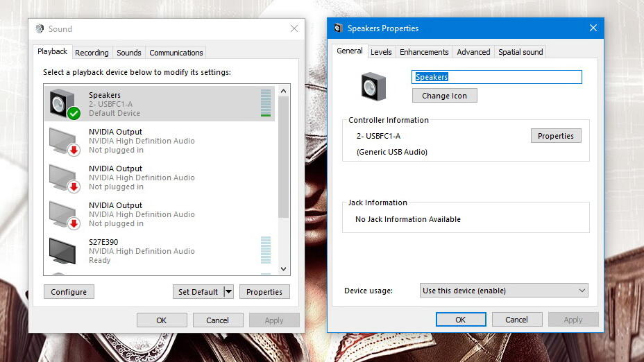Open the Levels tab
The height and width of the screenshot is (362, 644).
tap(381, 52)
